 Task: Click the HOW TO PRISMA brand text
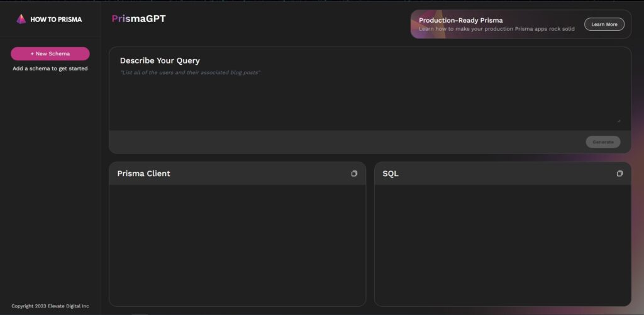[56, 19]
